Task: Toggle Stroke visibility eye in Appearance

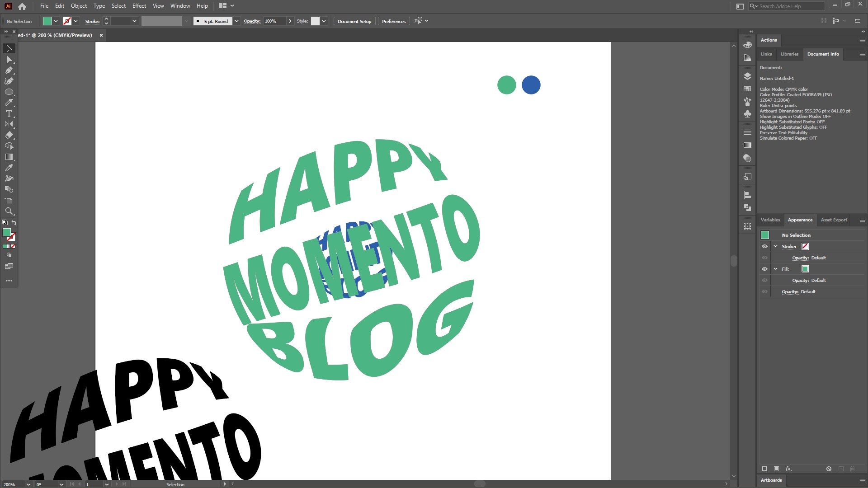Action: click(x=764, y=246)
